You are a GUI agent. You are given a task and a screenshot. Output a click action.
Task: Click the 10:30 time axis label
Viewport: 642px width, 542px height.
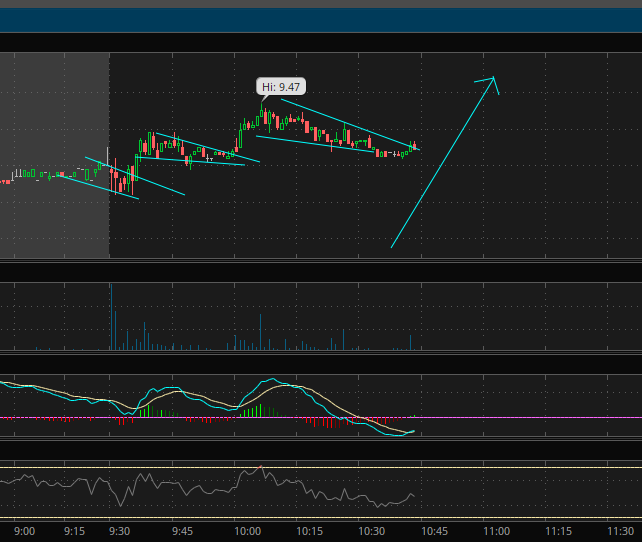pos(372,531)
